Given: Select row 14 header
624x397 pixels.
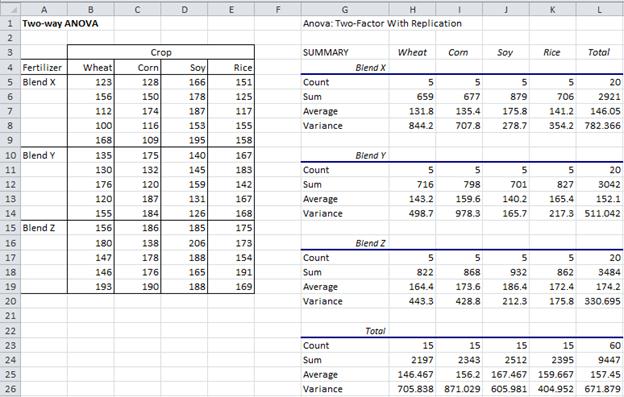Looking at the screenshot, I should coord(10,214).
